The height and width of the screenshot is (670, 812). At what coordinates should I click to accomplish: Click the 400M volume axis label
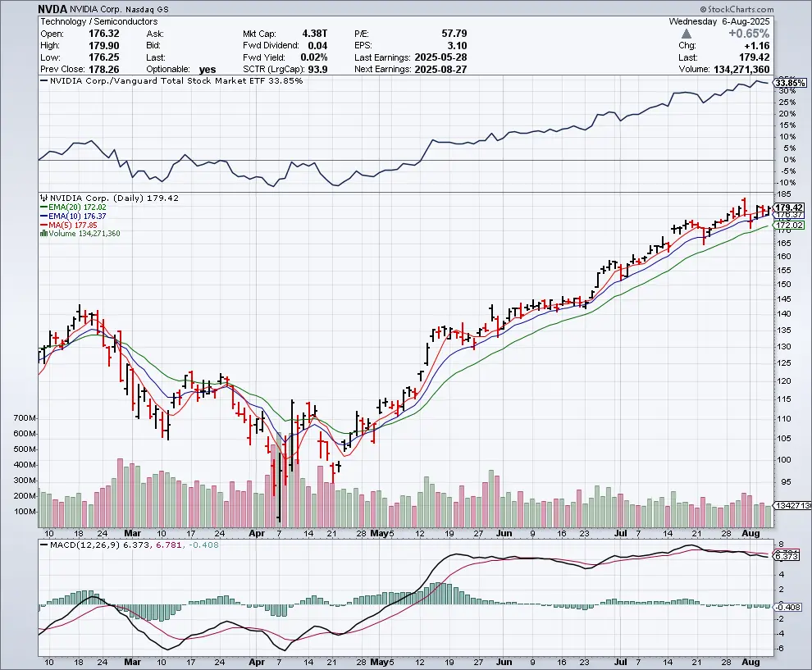[25, 464]
